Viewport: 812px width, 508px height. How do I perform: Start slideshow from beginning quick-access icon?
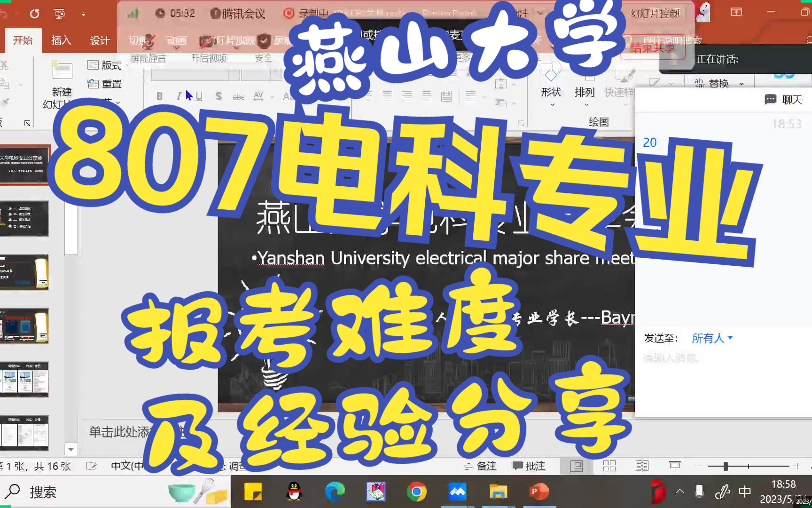60,14
